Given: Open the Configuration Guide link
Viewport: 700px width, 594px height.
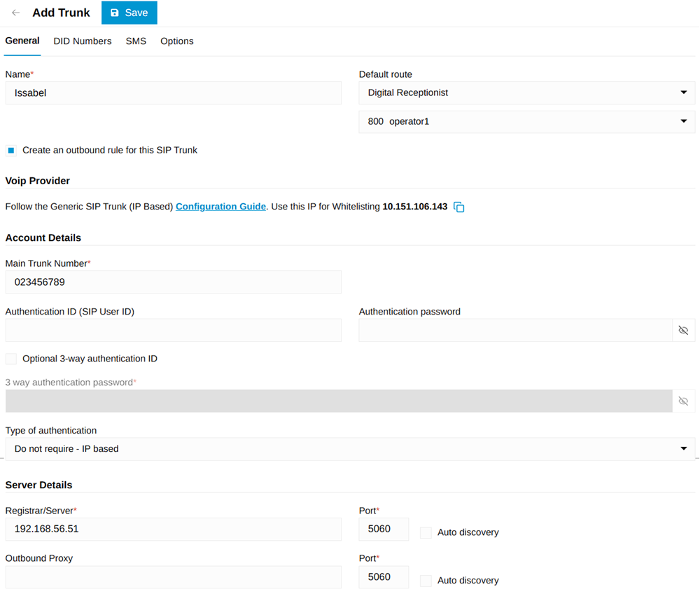Looking at the screenshot, I should click(220, 207).
